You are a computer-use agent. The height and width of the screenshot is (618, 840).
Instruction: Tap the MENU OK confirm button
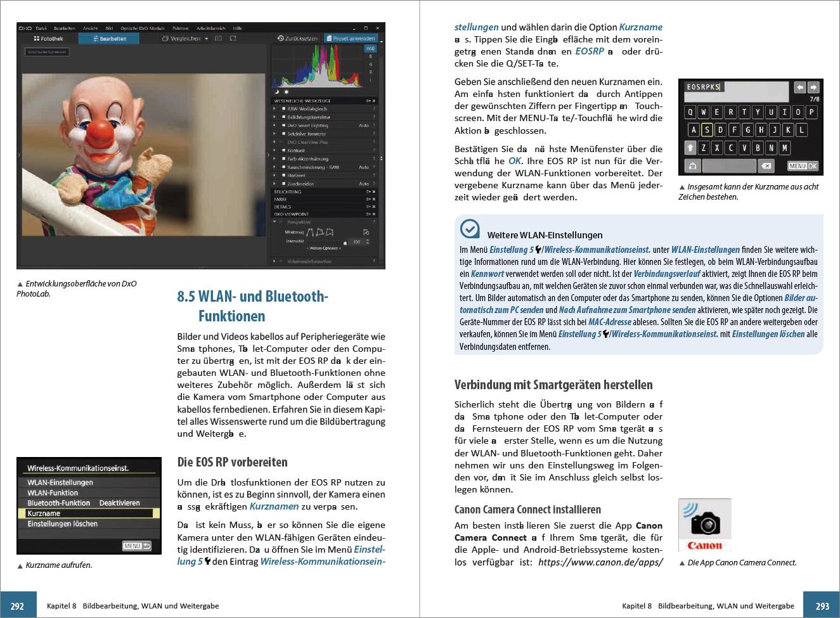803,166
